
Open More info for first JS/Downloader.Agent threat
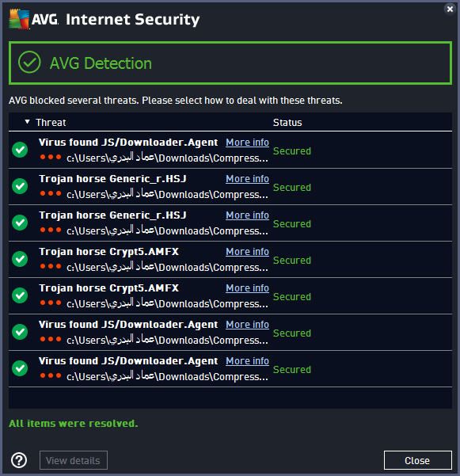click(x=247, y=143)
